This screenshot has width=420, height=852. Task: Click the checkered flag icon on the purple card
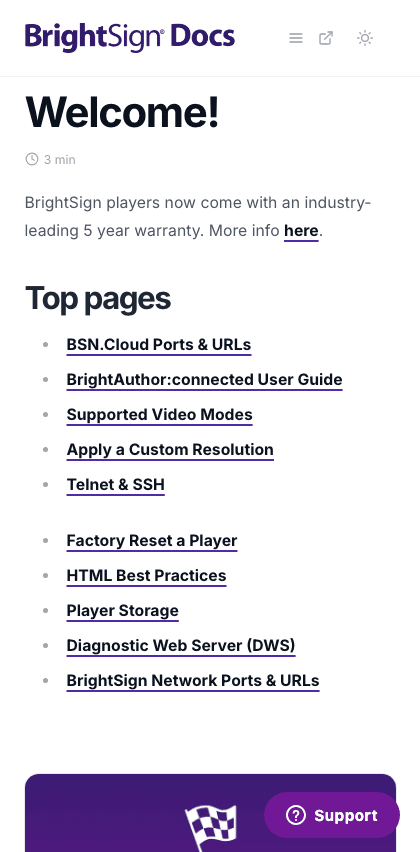(x=211, y=828)
